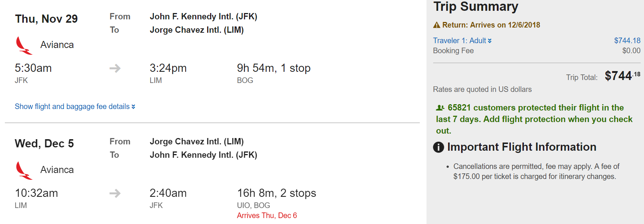Screen dimensions: 644x224
Task: Click the warning triangle beside Return notice
Action: pos(437,25)
